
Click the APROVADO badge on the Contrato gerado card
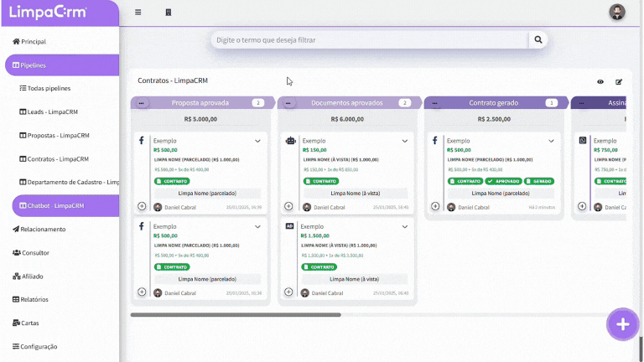tap(503, 181)
